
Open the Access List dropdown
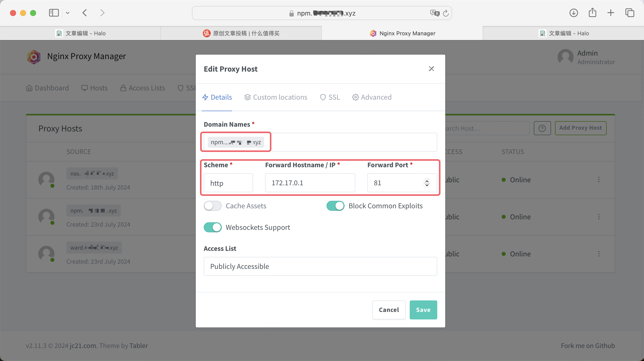pos(320,266)
